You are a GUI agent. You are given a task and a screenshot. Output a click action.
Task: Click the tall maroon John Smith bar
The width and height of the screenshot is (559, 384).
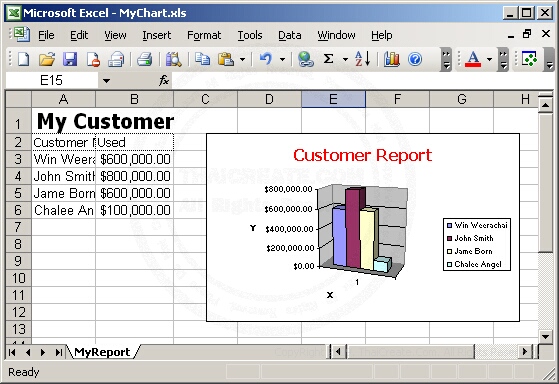coord(354,228)
